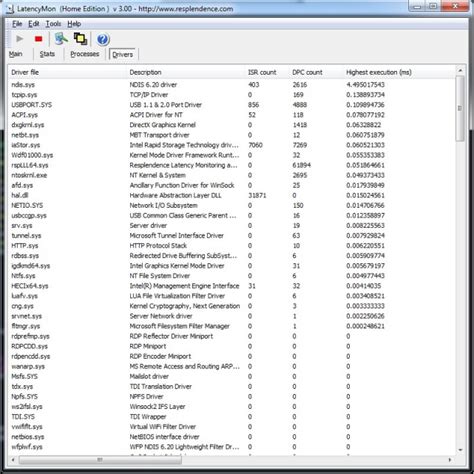Screen dimensions: 474x474
Task: Click the horizontal scrollbar thumb
Action: 100,460
